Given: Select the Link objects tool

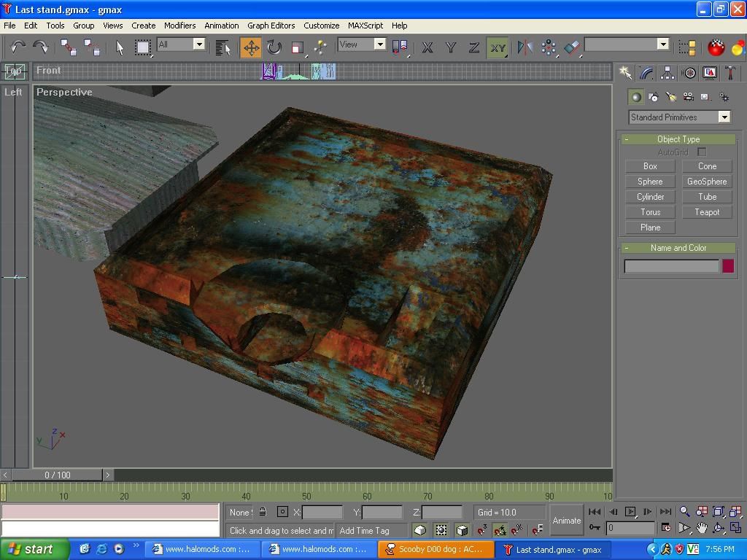Looking at the screenshot, I should point(68,47).
